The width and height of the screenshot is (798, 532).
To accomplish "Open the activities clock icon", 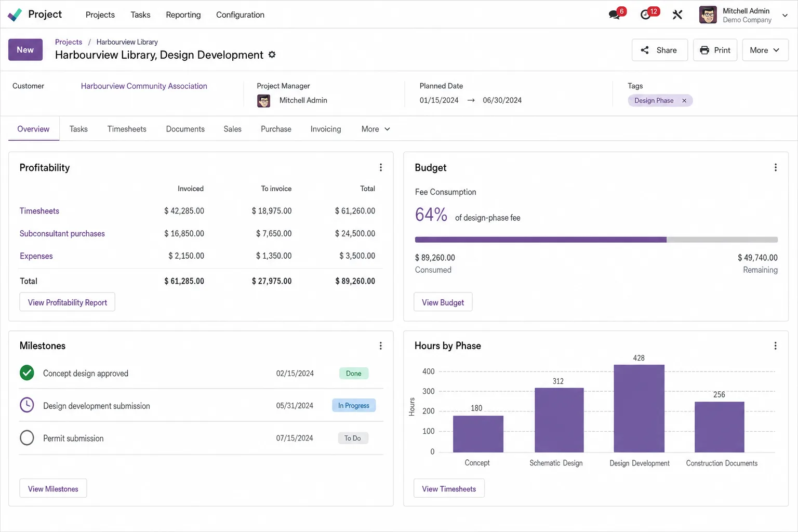I will pos(646,15).
